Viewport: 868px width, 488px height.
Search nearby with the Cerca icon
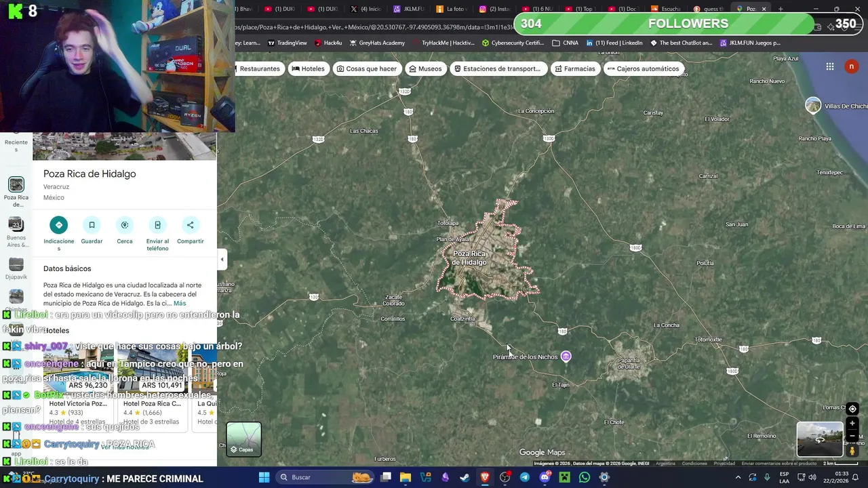(x=125, y=225)
